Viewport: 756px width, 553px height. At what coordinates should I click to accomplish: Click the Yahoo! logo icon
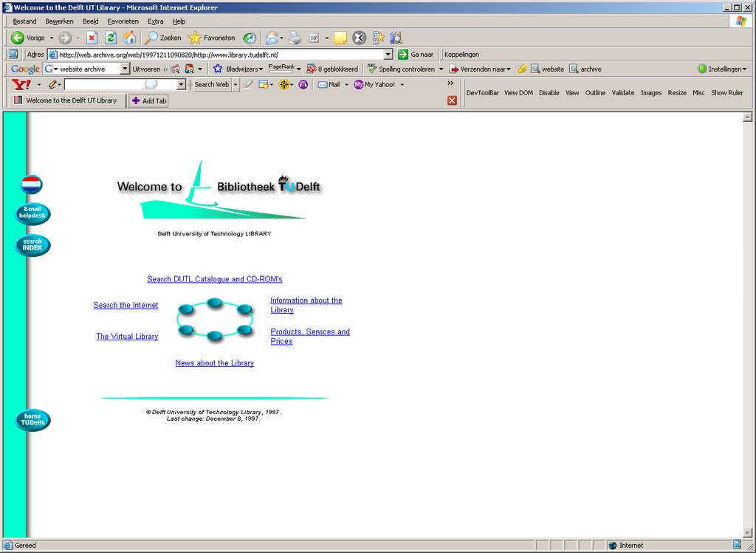tap(21, 85)
